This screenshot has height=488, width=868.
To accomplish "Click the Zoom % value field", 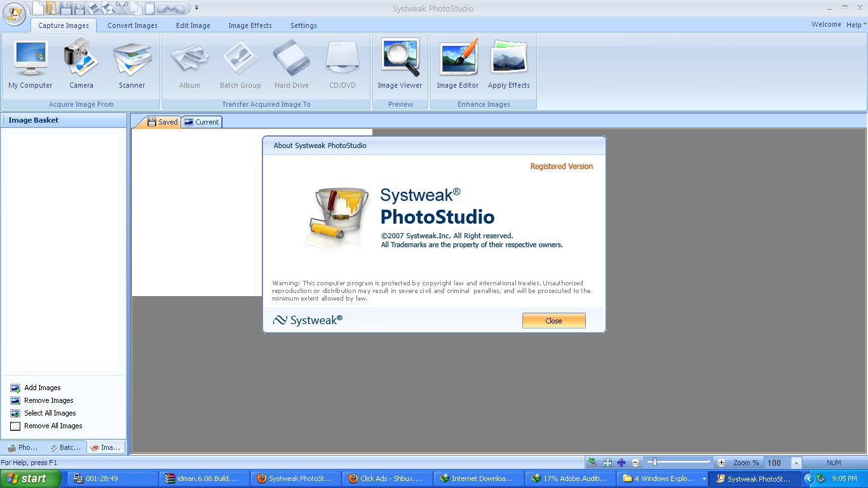I will click(777, 463).
